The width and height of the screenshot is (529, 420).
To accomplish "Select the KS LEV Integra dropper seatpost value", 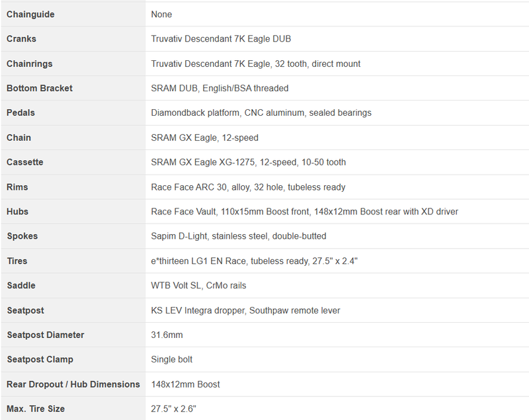I will coord(245,310).
